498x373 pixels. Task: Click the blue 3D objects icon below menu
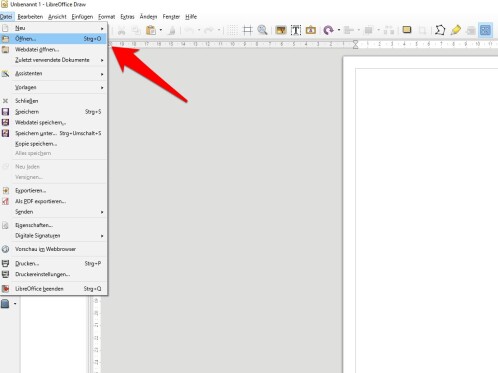[5, 304]
